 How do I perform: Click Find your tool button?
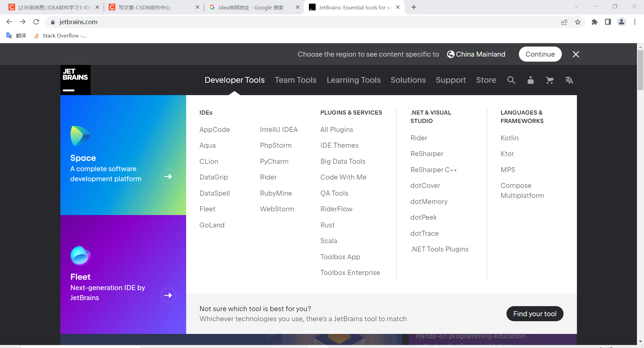(535, 314)
